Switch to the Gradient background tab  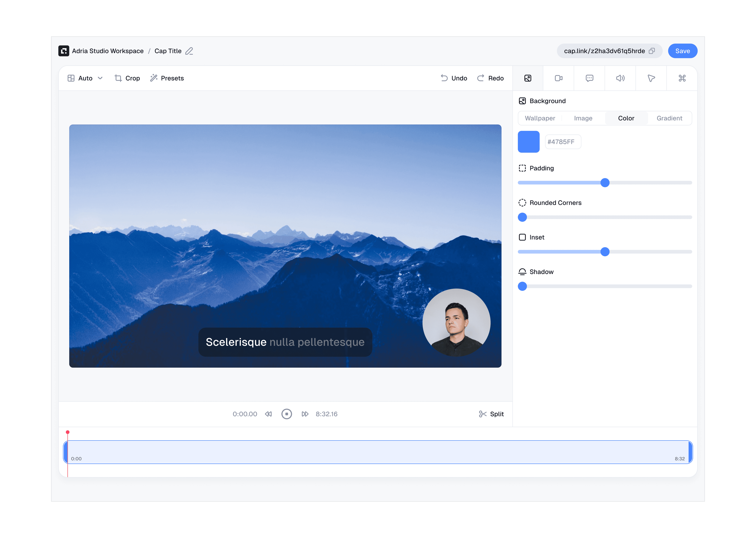[669, 118]
